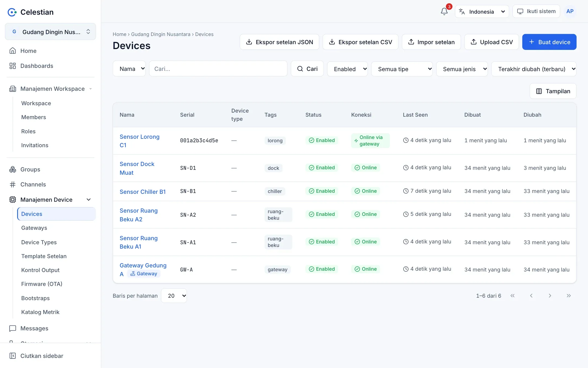Viewport: 588px width, 368px height.
Task: Open the Enabled status filter dropdown
Action: point(347,69)
